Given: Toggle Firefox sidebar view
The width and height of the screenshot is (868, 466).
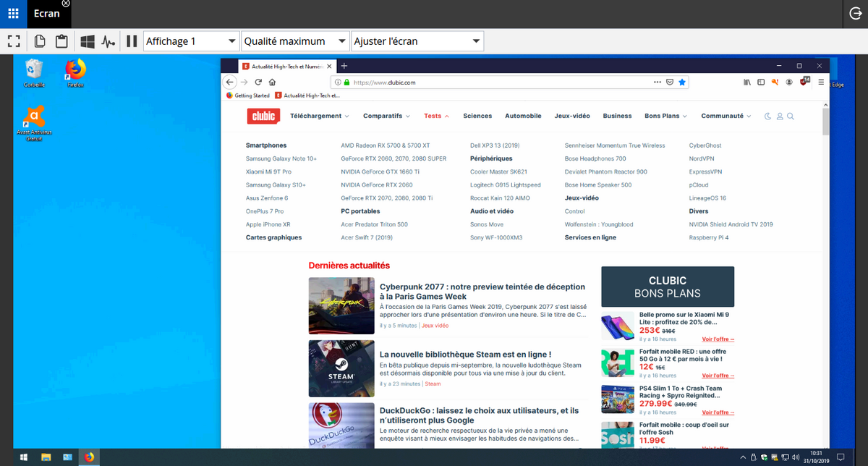Looking at the screenshot, I should 761,82.
